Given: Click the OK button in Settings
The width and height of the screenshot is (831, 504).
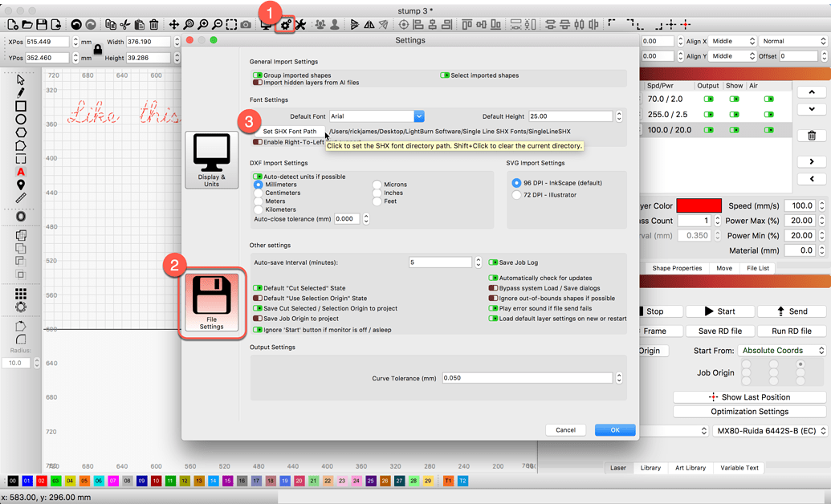Looking at the screenshot, I should 614,430.
